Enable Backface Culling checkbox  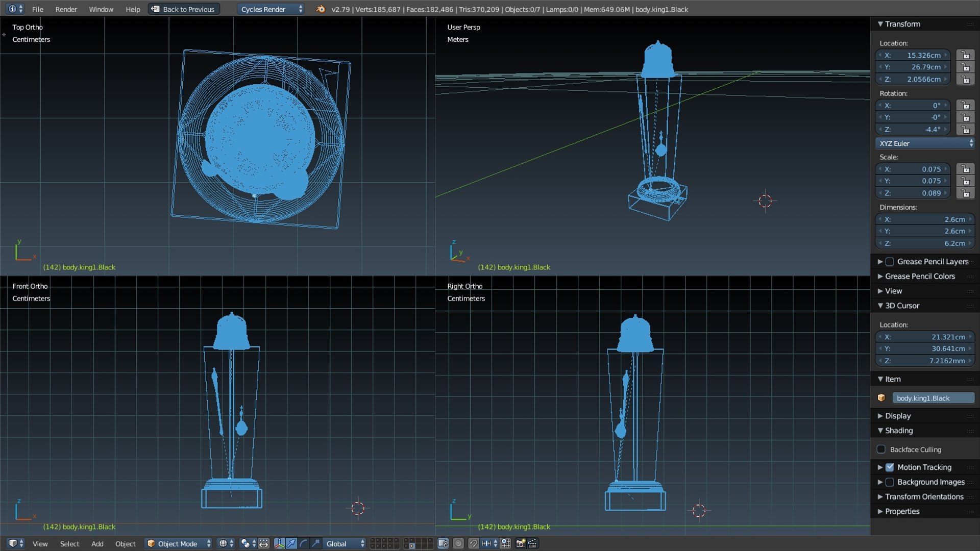[881, 449]
